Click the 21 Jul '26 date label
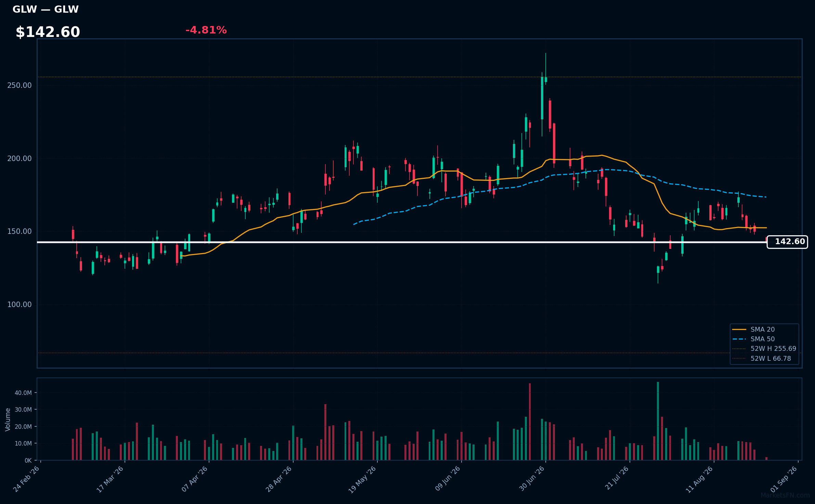Viewport: 815px width, 504px height. [617, 478]
